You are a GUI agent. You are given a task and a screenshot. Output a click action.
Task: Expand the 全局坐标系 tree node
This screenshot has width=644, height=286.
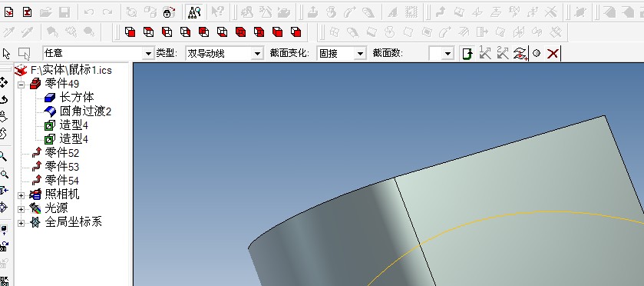click(21, 224)
